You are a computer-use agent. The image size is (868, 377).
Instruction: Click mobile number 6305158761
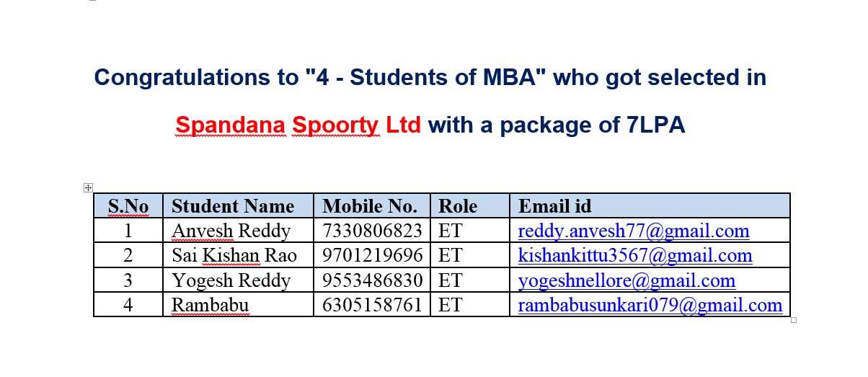coord(372,305)
